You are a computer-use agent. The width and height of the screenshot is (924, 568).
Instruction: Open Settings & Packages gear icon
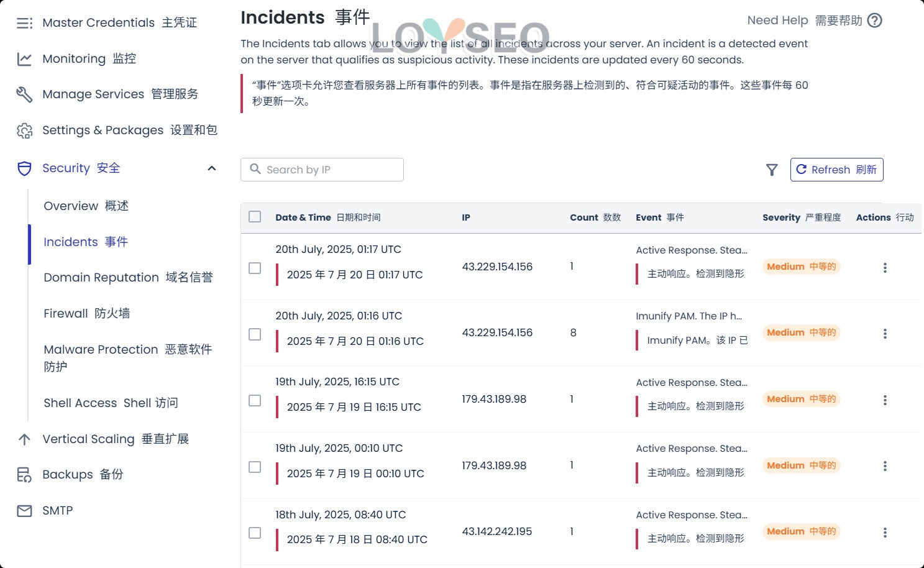coord(25,131)
